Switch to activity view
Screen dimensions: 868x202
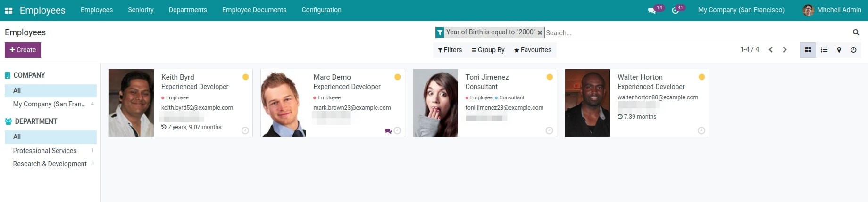click(853, 50)
